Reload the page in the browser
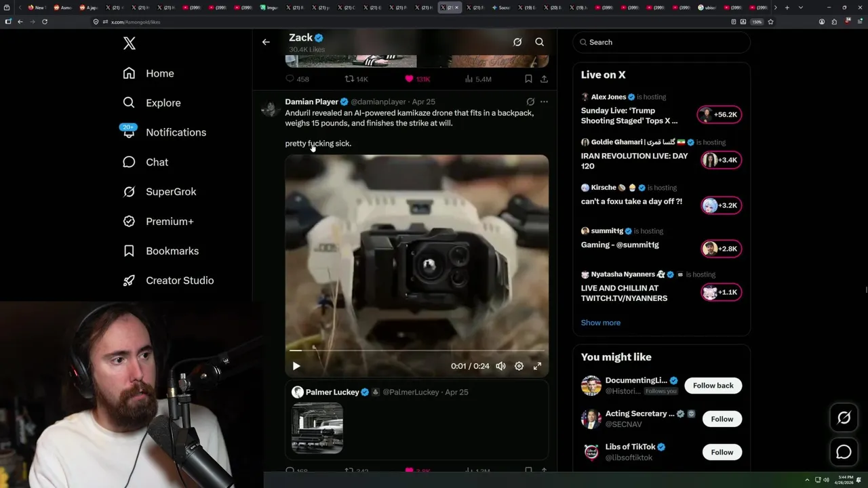Screen dimensions: 868x488 point(45,22)
